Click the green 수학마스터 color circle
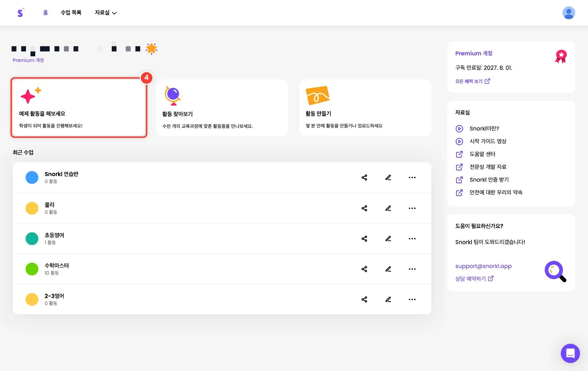The image size is (588, 371). click(x=32, y=269)
